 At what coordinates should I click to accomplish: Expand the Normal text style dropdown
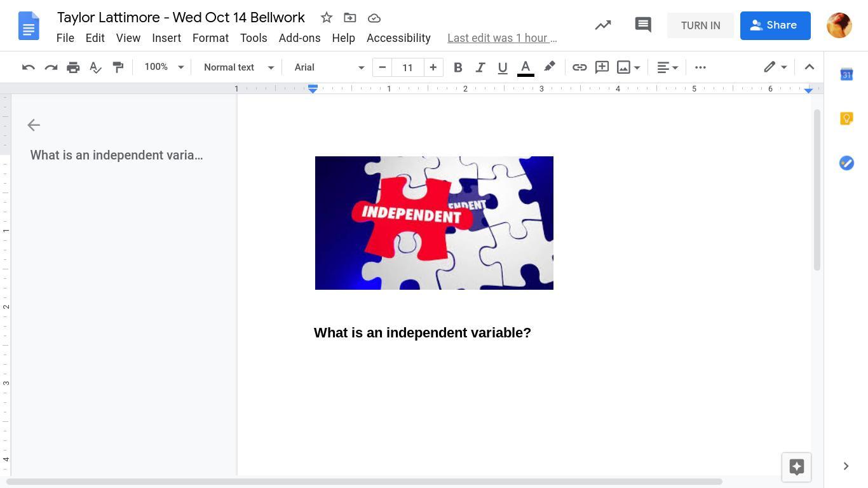point(238,67)
